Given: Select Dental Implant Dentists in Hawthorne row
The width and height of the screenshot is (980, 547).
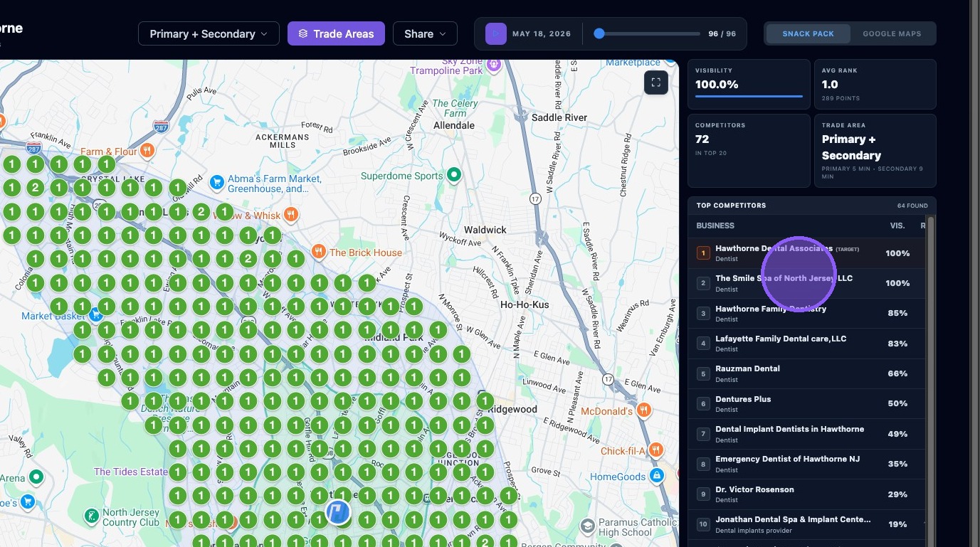Looking at the screenshot, I should click(807, 434).
